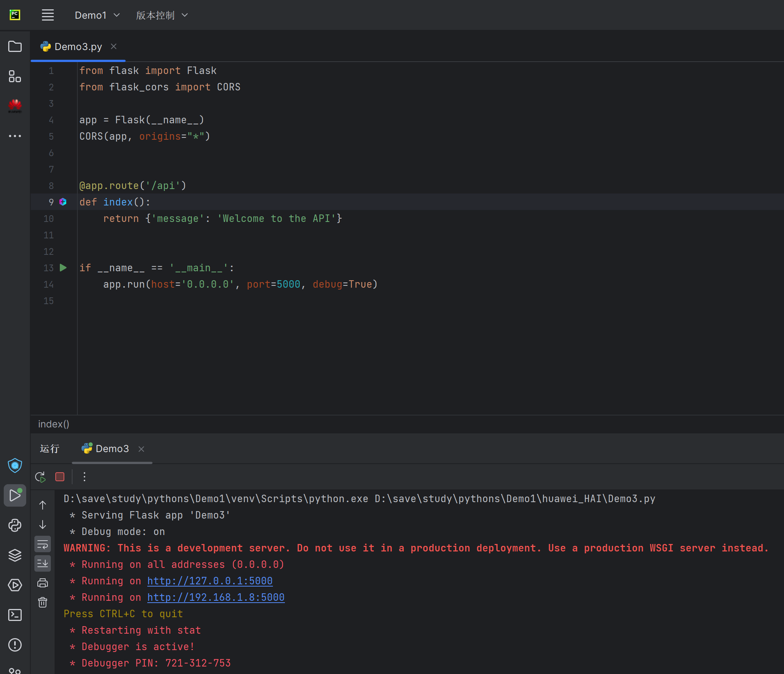Screen dimensions: 784x674
Task: Click the Services sidebar icon
Action: 15,585
